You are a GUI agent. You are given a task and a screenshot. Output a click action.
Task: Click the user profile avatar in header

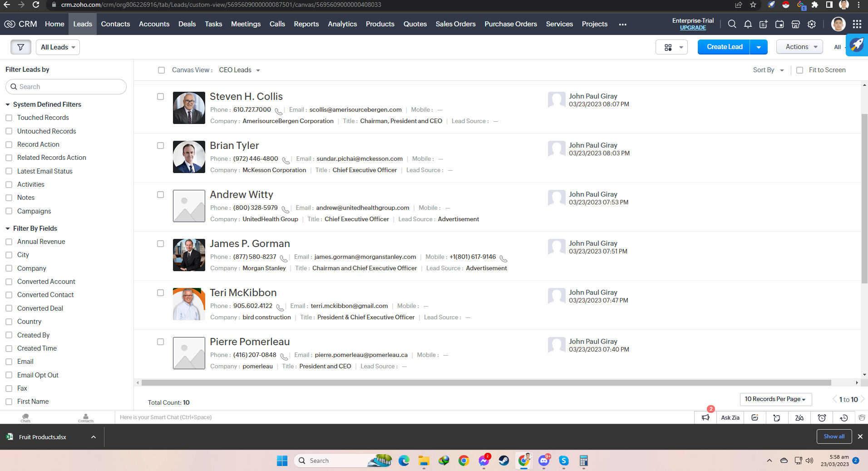[838, 24]
